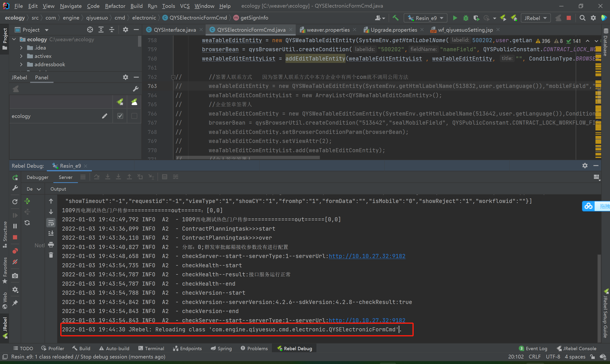Click the wrench icon in the JRebel panel

click(x=135, y=89)
